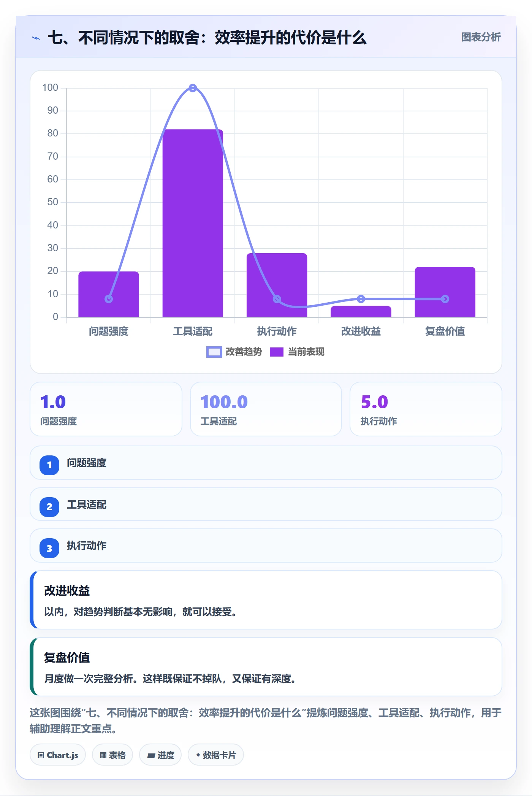Click the lightning icon beside the title
This screenshot has width=532, height=796.
coord(36,38)
